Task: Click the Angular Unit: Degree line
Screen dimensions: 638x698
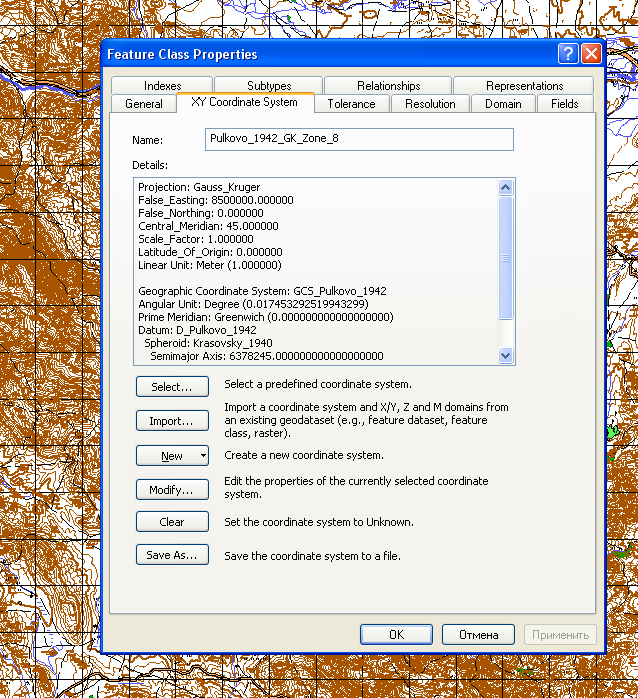Action: point(253,304)
